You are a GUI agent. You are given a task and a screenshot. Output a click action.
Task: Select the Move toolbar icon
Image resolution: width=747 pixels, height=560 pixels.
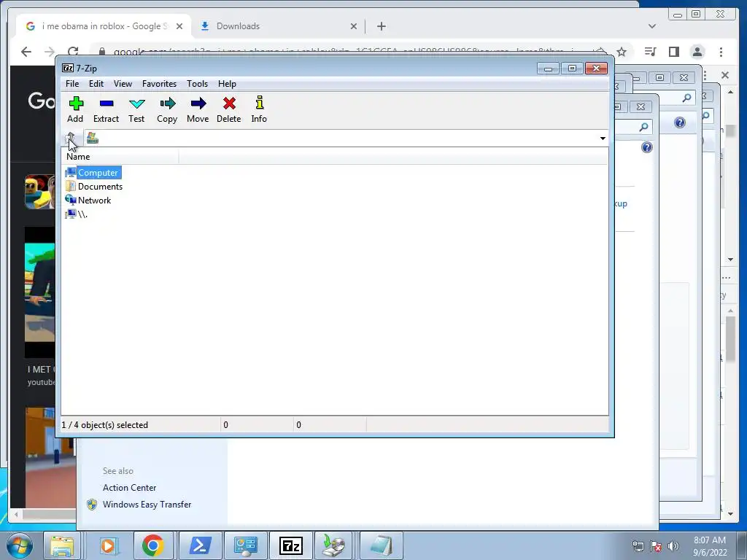click(198, 109)
